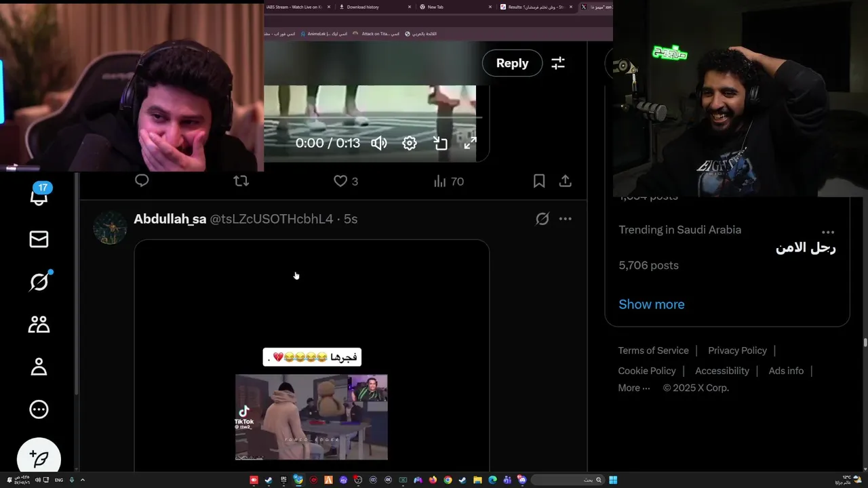This screenshot has height=488, width=868.
Task: Play the TikTok video thumbnail in reply
Action: (311, 417)
